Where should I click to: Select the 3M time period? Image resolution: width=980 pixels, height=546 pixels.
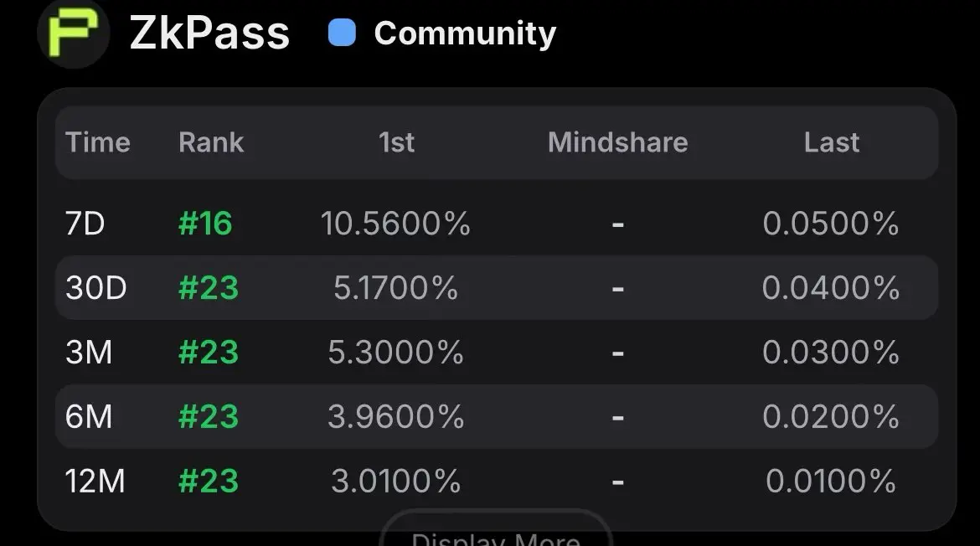[89, 353]
